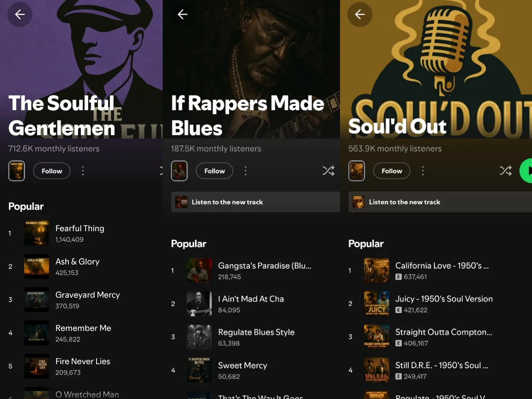Follow If Rappers Made Blues
The width and height of the screenshot is (532, 399).
click(215, 171)
